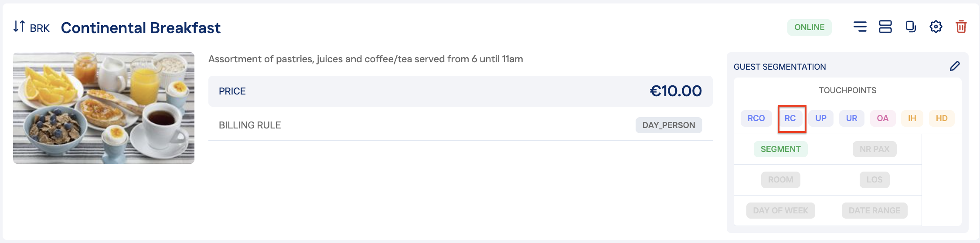Select the UR touchpoint chip

(x=851, y=118)
